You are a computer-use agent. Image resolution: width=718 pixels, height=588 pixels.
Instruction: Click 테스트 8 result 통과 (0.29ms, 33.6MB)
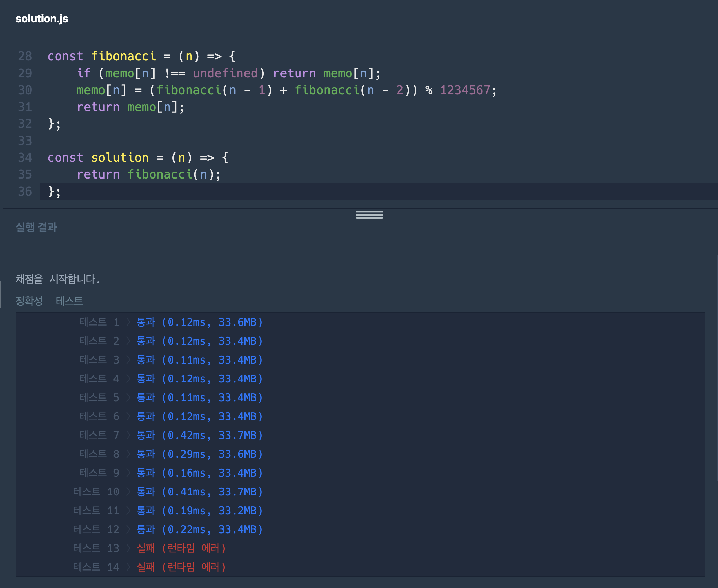pos(200,454)
